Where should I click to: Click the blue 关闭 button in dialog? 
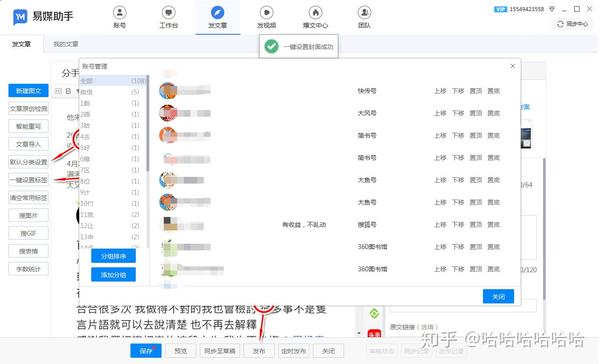[498, 296]
